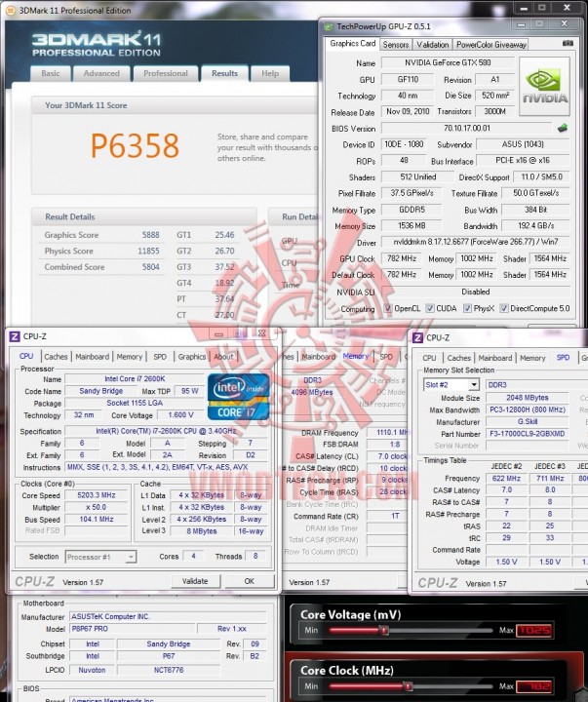Screen dimensions: 588x702
Task: Click the Combined Score value 5804
Action: pyautogui.click(x=151, y=267)
